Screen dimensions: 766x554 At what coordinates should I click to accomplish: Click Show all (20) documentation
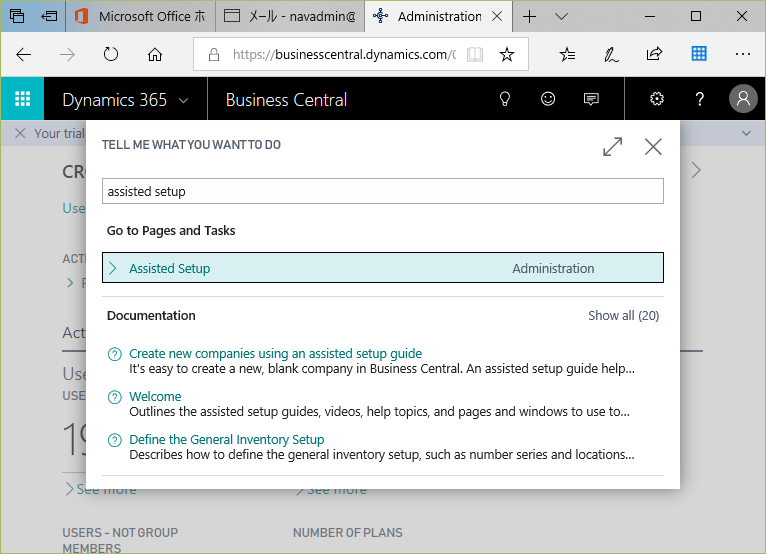(623, 316)
